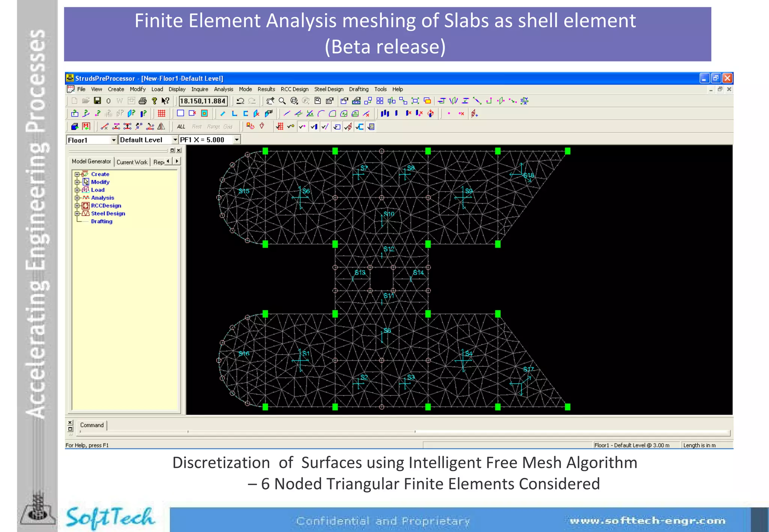Click the yellow question mark Help icon
The height and width of the screenshot is (532, 769).
154,101
